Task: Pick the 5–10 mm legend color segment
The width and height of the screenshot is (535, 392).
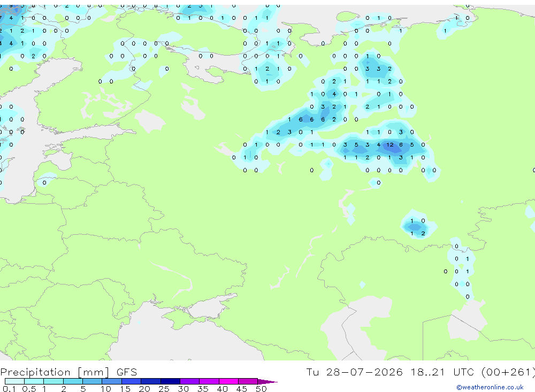Action: [92, 381]
